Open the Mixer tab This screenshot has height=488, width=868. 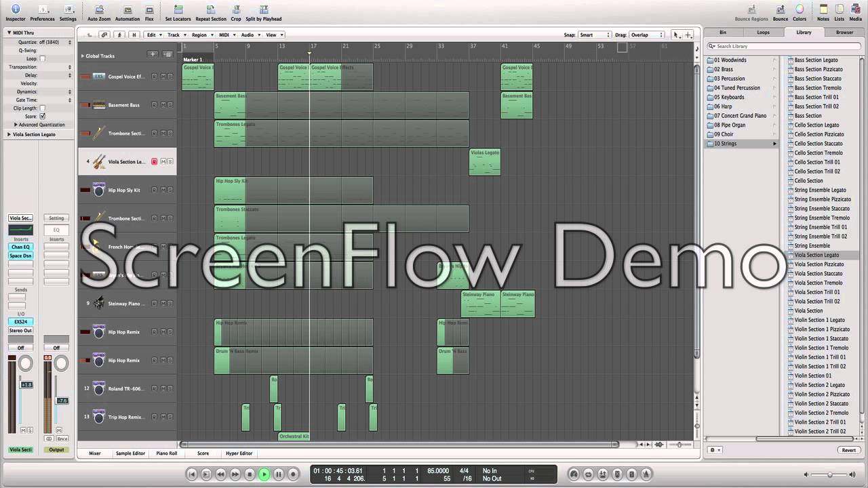pos(95,453)
